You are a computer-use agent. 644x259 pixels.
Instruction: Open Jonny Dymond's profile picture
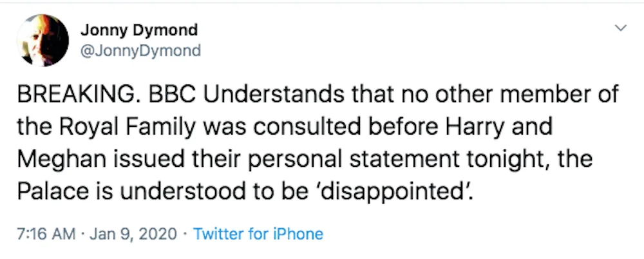tap(43, 41)
